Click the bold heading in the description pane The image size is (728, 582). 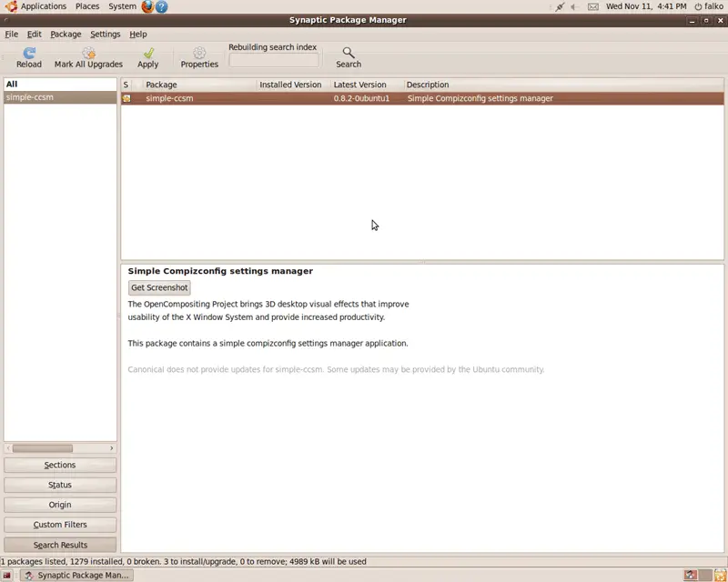220,271
